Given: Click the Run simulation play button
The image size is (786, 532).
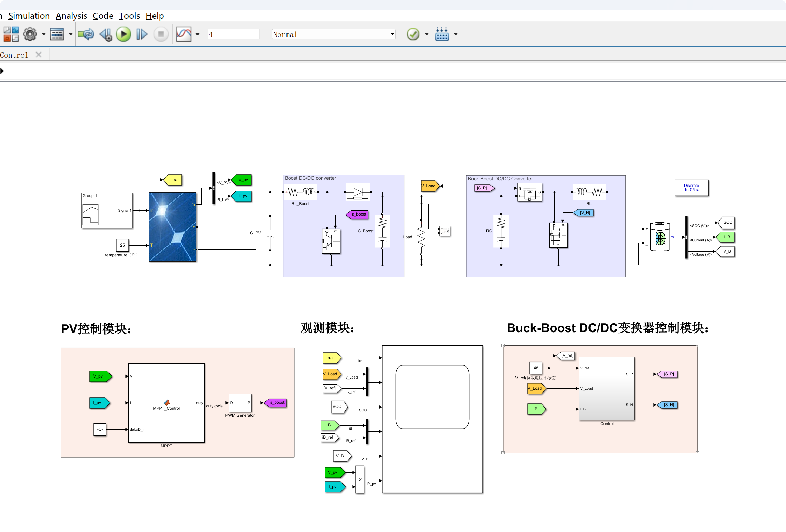Looking at the screenshot, I should coord(123,34).
